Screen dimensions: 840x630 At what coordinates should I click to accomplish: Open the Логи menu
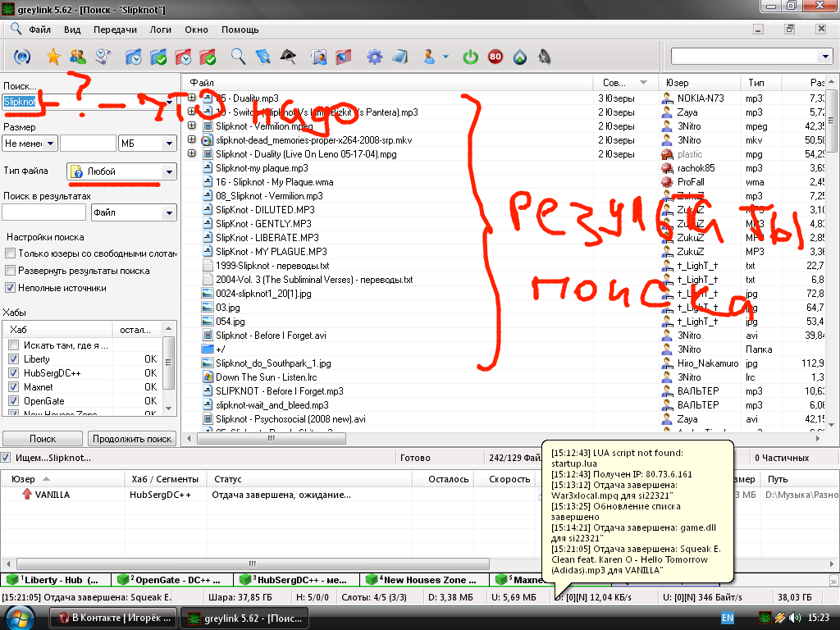click(x=160, y=30)
